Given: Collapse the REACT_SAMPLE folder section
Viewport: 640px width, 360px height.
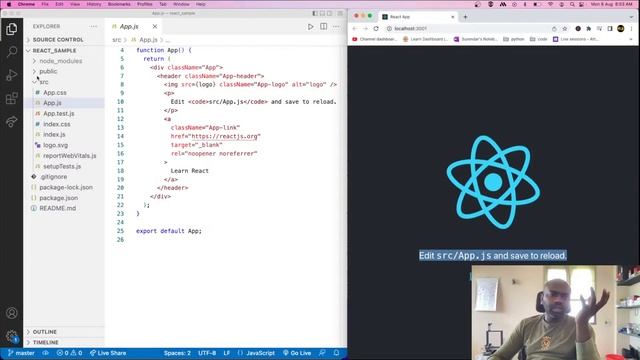Looking at the screenshot, I should point(63,51).
